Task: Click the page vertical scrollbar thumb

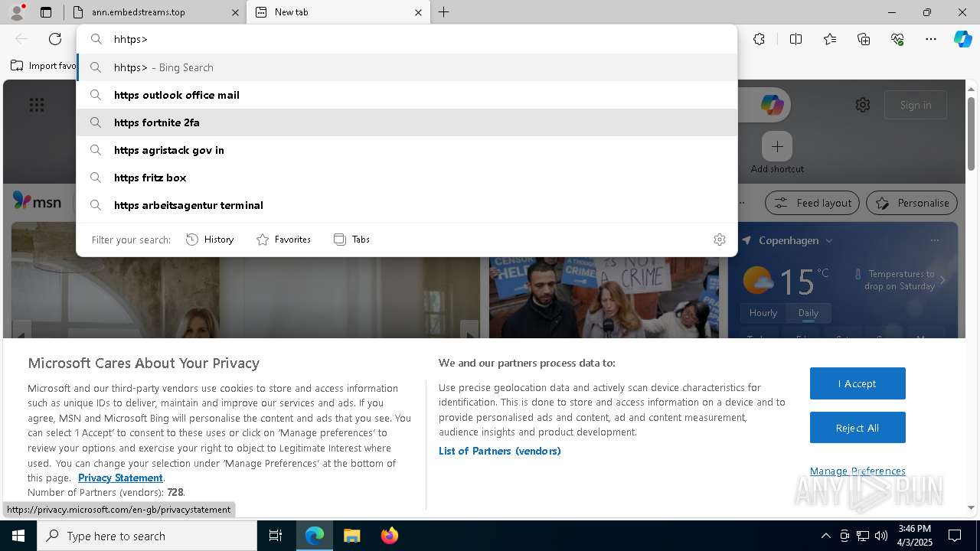Action: click(971, 133)
